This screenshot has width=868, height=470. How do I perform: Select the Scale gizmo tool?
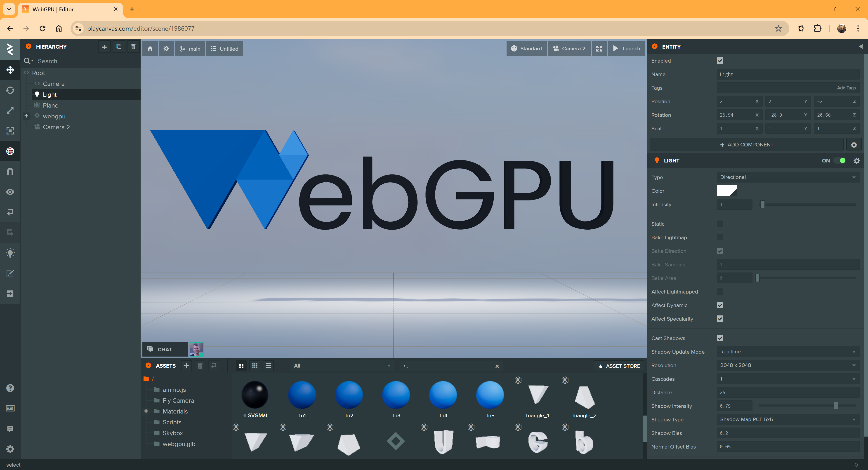tap(10, 110)
